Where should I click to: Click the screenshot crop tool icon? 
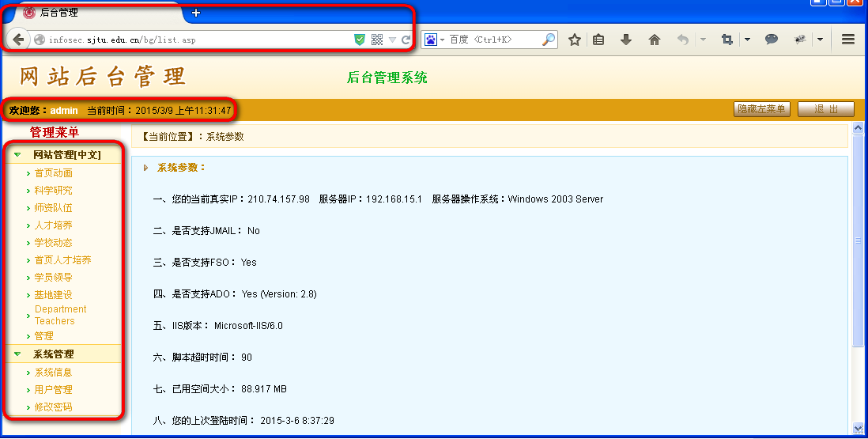click(727, 40)
